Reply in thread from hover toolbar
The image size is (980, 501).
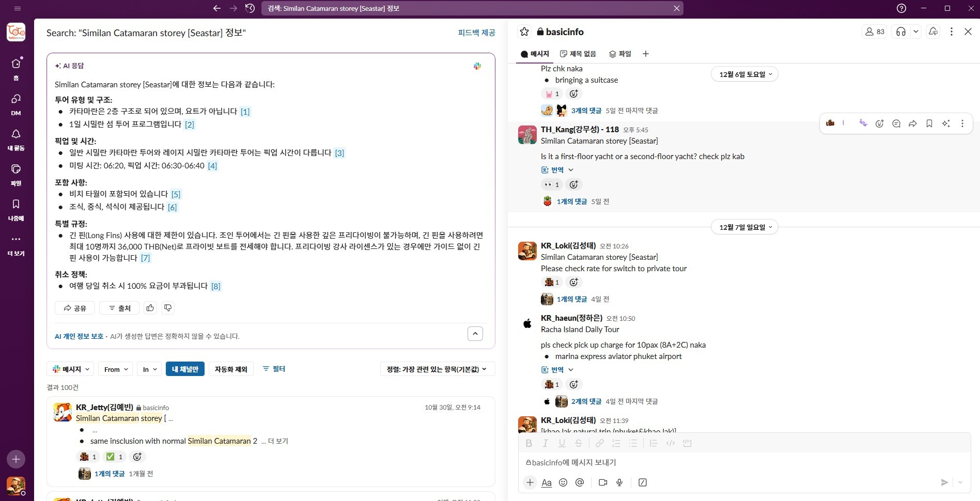[896, 123]
